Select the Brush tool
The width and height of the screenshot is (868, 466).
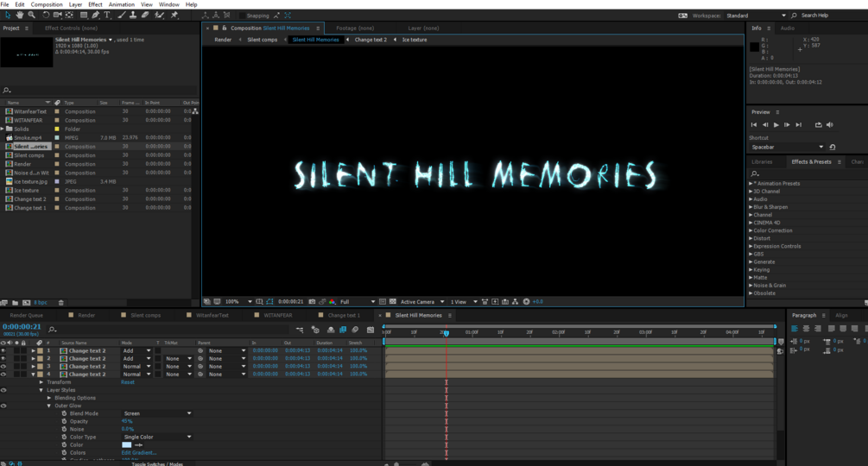coord(122,15)
